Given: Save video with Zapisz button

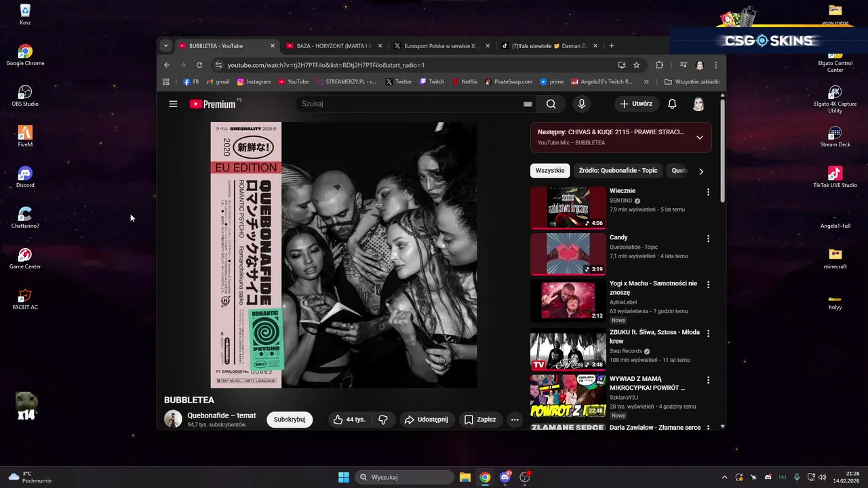Looking at the screenshot, I should [x=479, y=420].
